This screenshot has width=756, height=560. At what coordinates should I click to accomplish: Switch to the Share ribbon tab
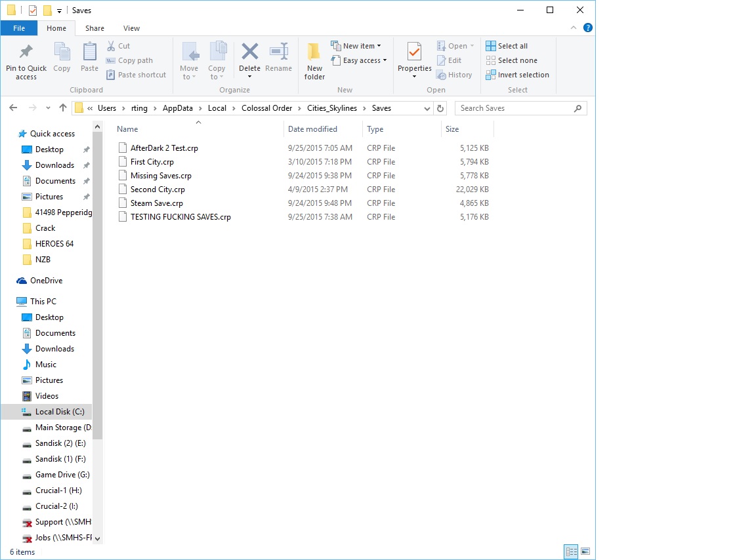tap(94, 28)
